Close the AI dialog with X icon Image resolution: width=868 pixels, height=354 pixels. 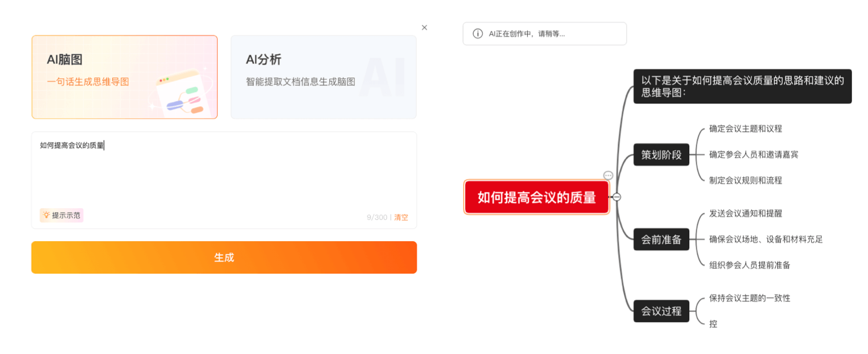[x=424, y=27]
